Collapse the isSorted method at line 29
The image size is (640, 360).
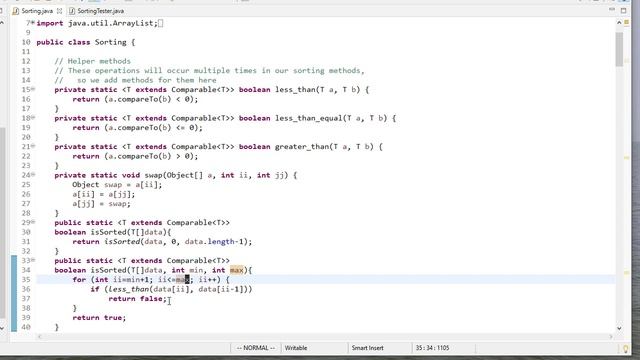click(x=33, y=222)
